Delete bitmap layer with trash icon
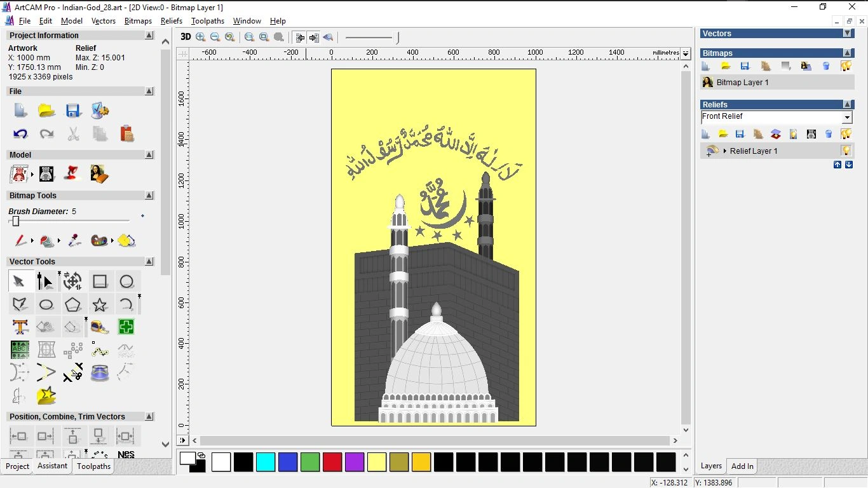Image resolution: width=868 pixels, height=488 pixels. coord(826,66)
